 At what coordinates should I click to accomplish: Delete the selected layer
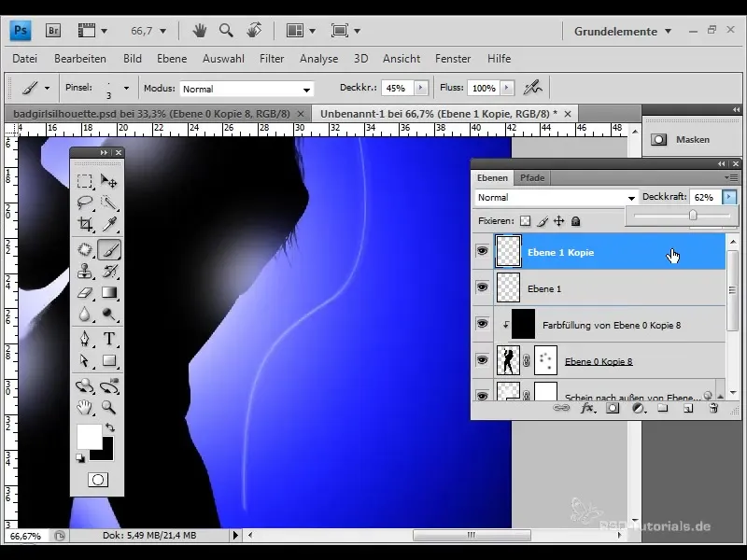tap(713, 408)
